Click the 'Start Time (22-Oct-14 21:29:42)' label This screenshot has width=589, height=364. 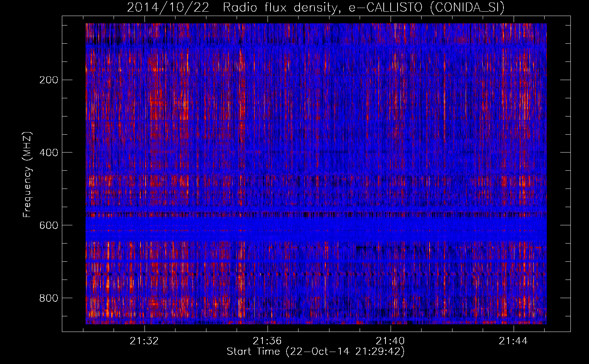point(316,352)
